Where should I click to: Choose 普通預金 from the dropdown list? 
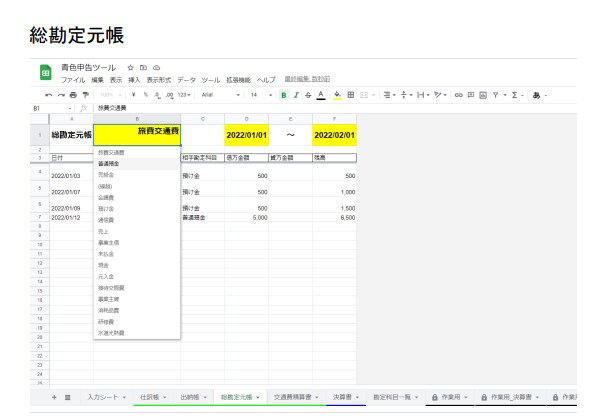tap(137, 164)
